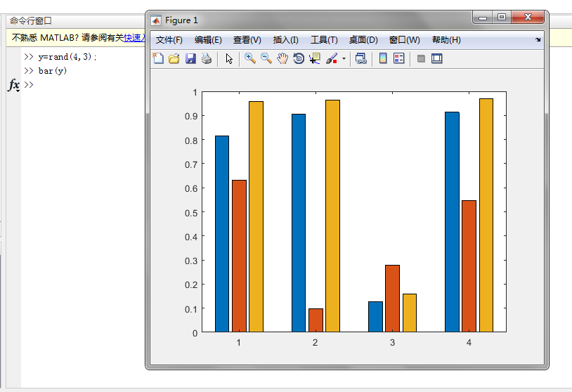The height and width of the screenshot is (392, 572).
Task: Select the Pan hand tool
Action: tap(282, 58)
